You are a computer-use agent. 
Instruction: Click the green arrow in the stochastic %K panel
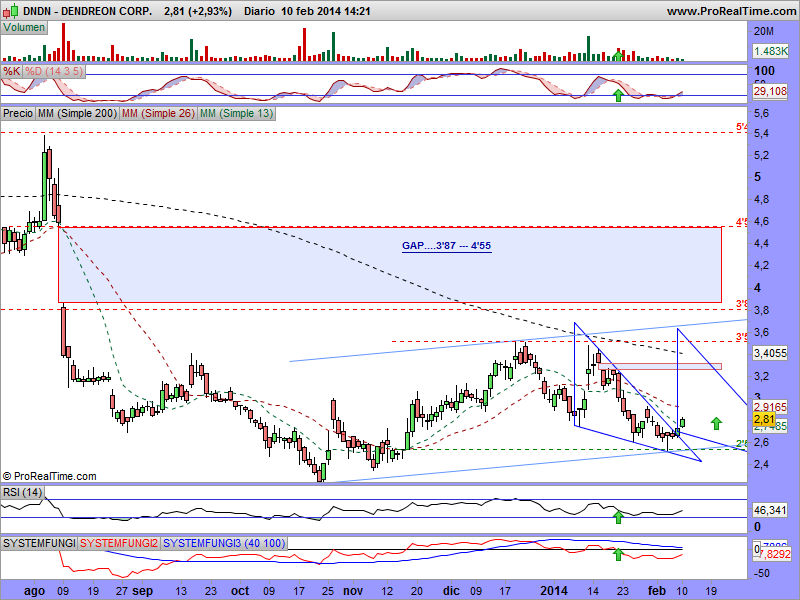(x=618, y=95)
